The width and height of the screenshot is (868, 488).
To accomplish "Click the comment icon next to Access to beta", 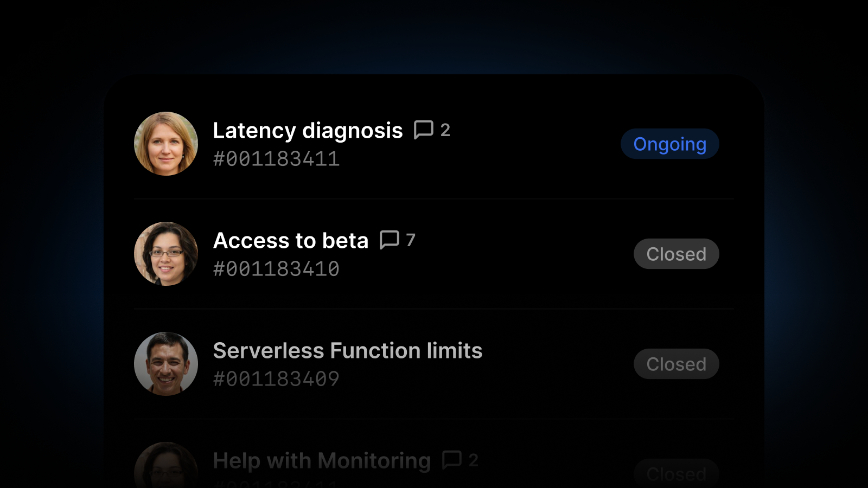I will coord(389,240).
